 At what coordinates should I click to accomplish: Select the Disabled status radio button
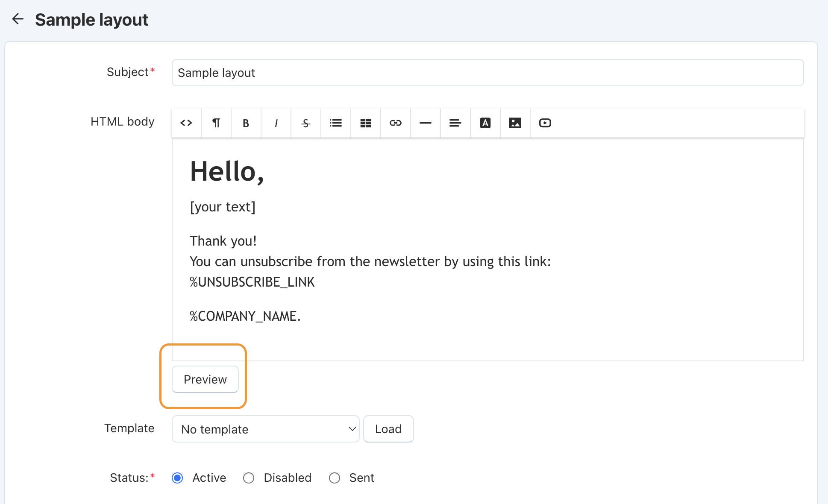249,478
